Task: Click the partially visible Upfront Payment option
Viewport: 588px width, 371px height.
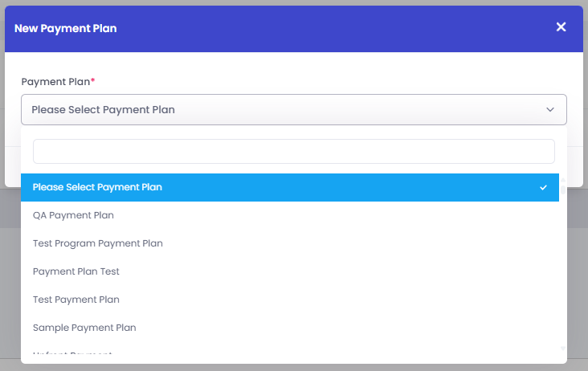Action: click(x=72, y=353)
